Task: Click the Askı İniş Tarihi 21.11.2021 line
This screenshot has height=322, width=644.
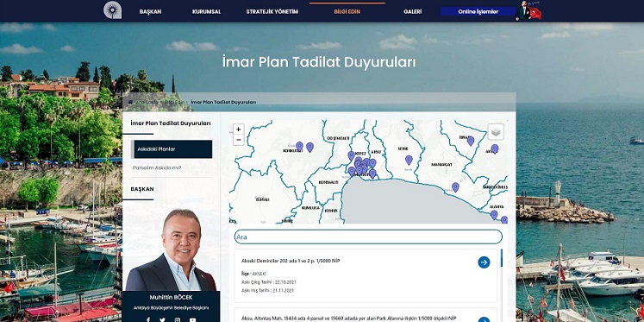Action: click(268, 290)
